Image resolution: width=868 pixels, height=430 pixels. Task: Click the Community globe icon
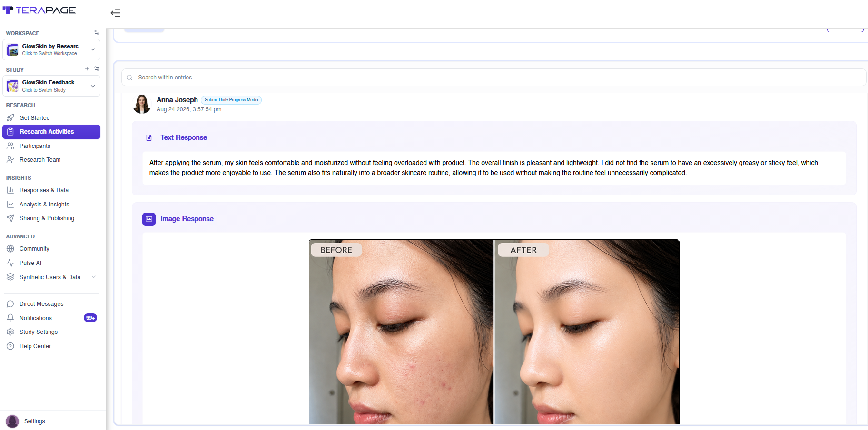click(x=10, y=249)
